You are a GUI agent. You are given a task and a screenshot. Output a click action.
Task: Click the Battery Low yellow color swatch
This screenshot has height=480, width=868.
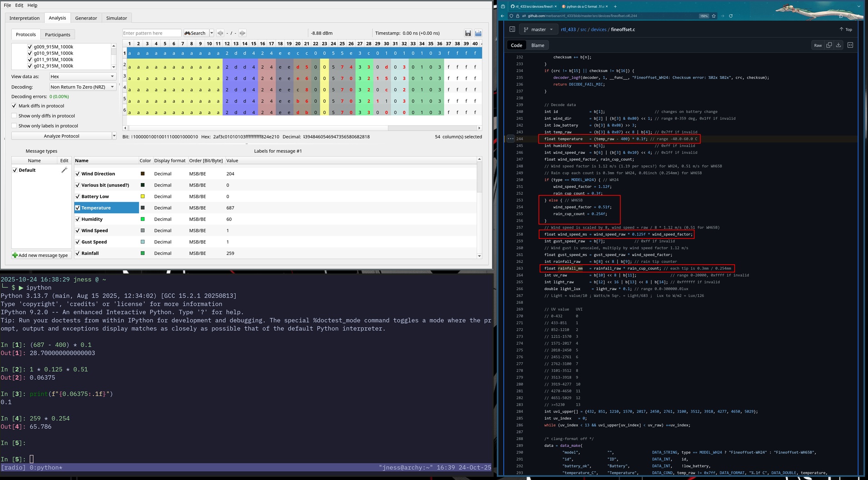[x=143, y=197]
